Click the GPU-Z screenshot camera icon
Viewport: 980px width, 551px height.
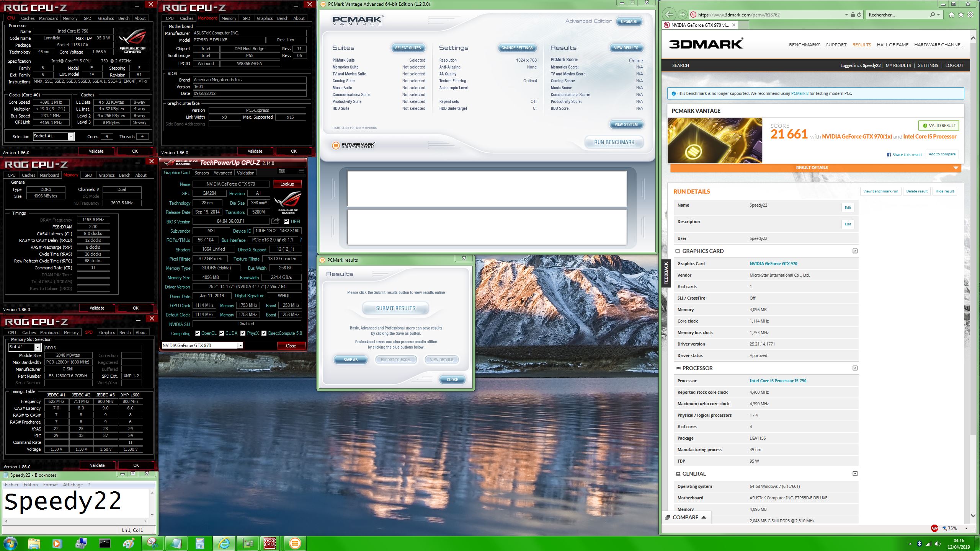282,171
